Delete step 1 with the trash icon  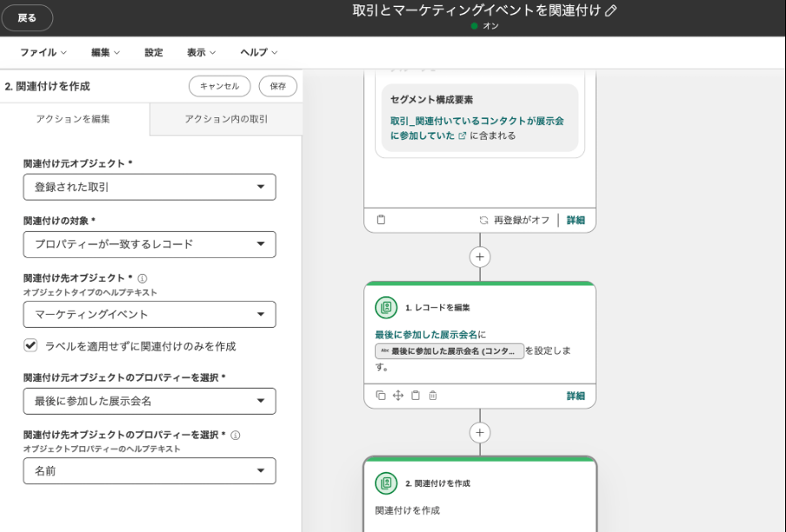coord(433,396)
